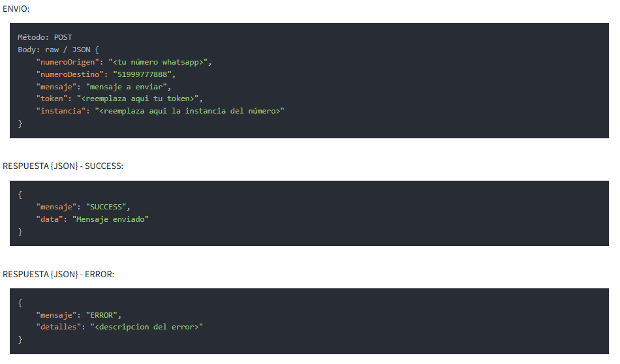This screenshot has height=364, width=620.
Task: Click the 'RESPUESTA {JSON} - SUCCESS' heading
Action: pyautogui.click(x=63, y=166)
